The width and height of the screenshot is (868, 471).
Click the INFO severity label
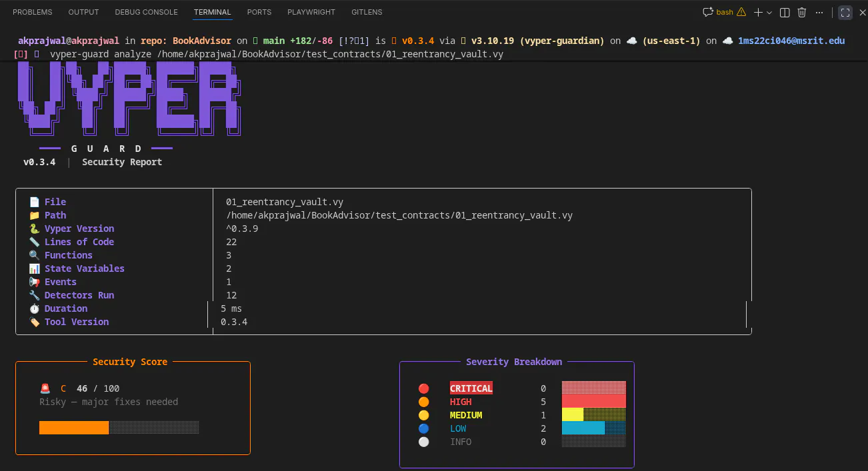(x=461, y=442)
